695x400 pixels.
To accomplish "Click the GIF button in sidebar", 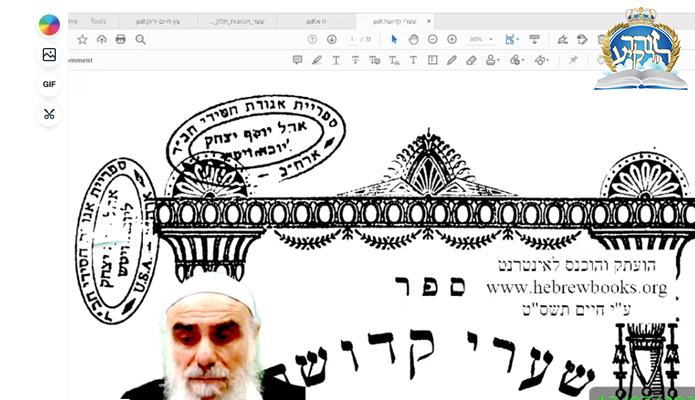I will [48, 84].
